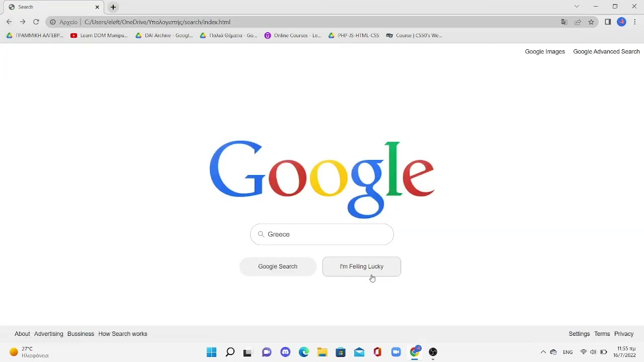Open the Chrome three-dot menu
644x362 pixels.
pos(635,22)
